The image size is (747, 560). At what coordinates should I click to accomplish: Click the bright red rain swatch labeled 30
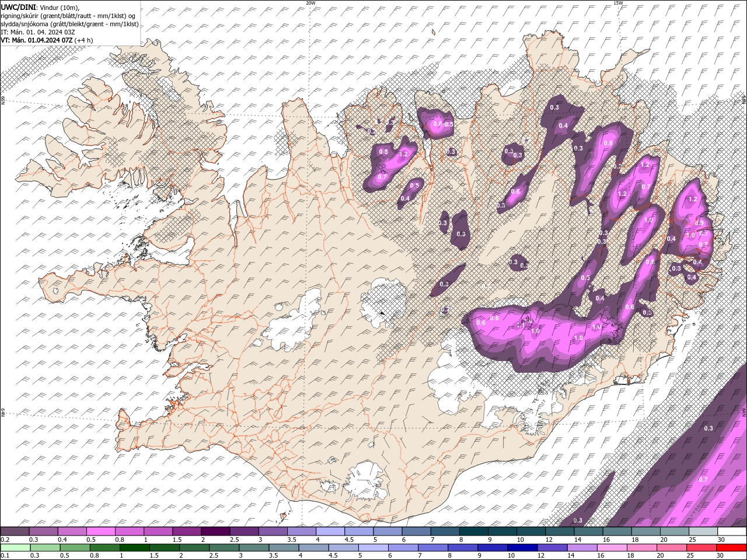731,548
